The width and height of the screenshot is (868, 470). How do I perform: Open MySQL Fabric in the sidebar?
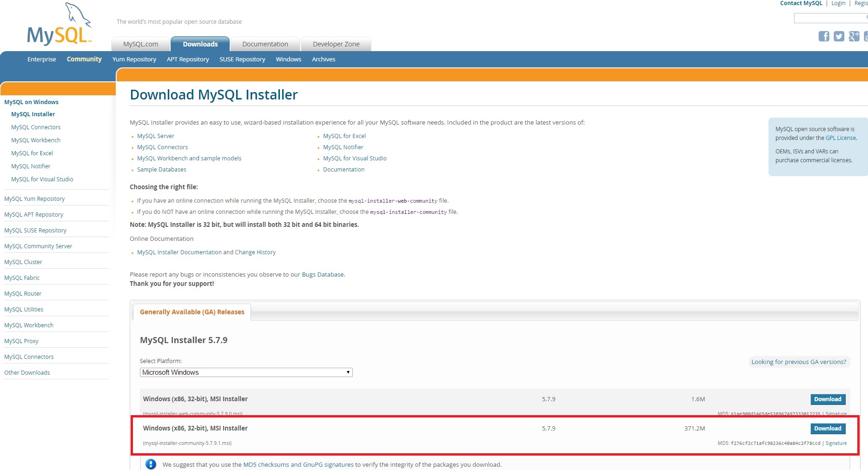(22, 278)
